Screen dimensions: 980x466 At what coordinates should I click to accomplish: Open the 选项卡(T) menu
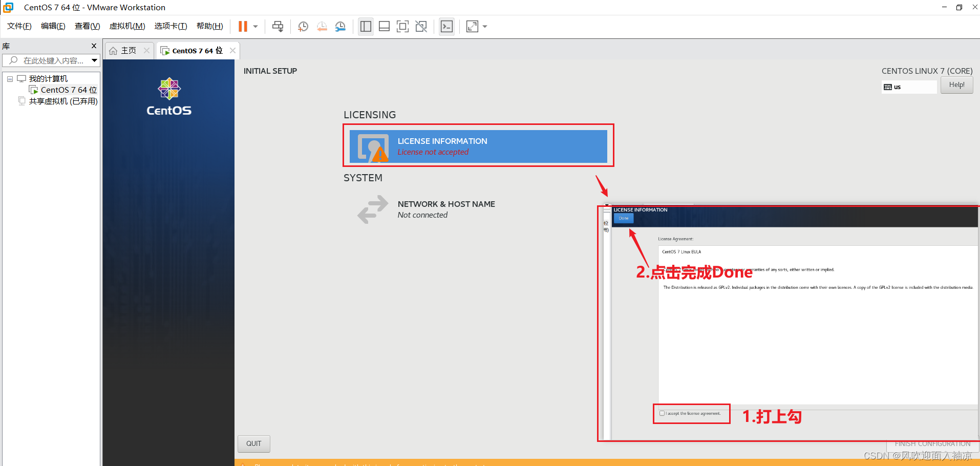pyautogui.click(x=171, y=26)
